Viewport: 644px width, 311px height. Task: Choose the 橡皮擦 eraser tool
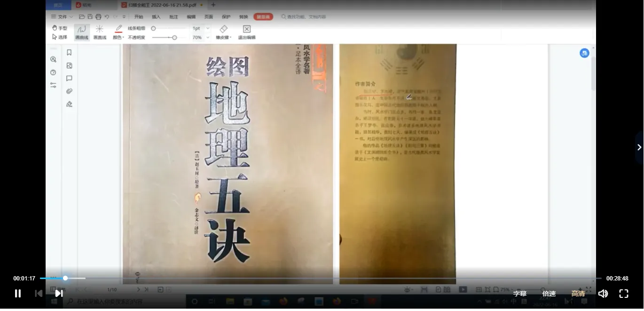224,32
